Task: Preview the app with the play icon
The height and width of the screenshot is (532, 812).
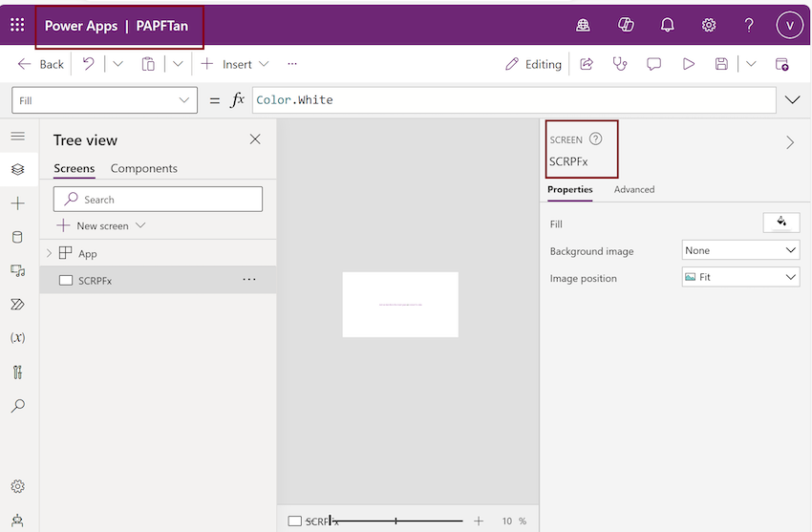Action: (x=688, y=64)
